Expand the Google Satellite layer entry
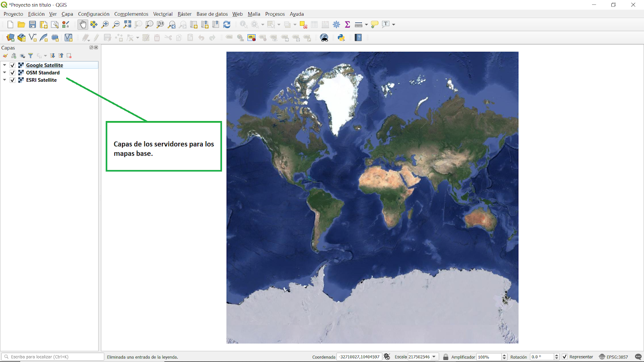 [4, 65]
